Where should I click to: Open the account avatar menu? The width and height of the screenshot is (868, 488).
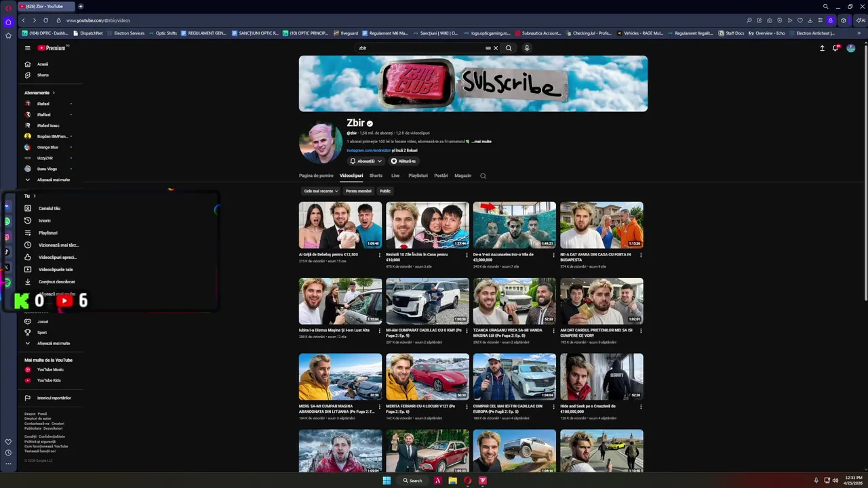click(851, 48)
